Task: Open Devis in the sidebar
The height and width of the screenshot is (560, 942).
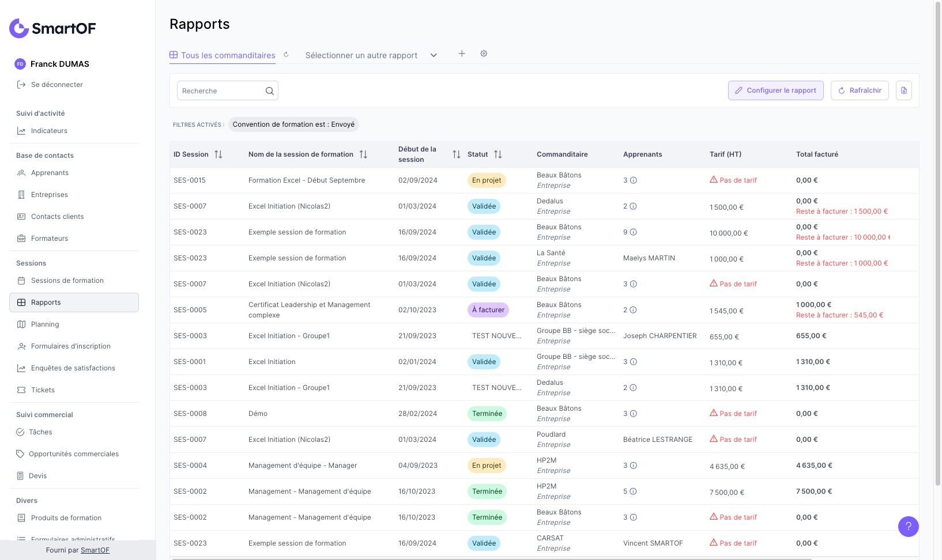Action: click(37, 476)
